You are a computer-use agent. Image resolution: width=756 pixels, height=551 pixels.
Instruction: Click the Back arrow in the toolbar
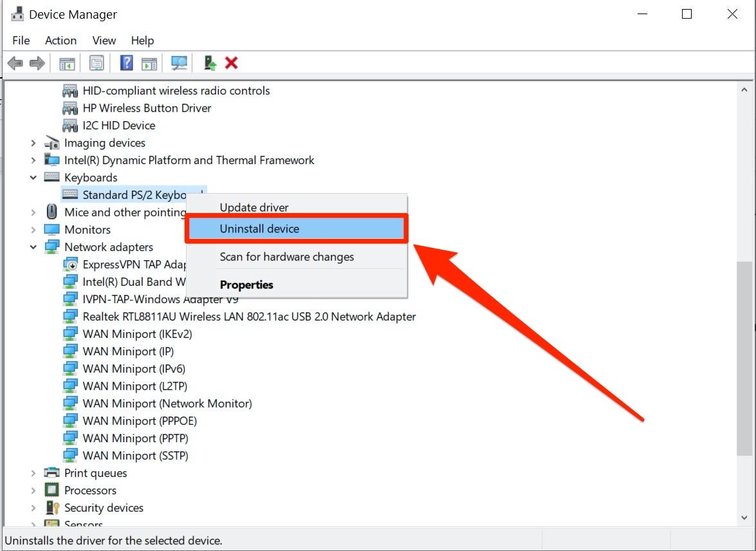coord(15,63)
